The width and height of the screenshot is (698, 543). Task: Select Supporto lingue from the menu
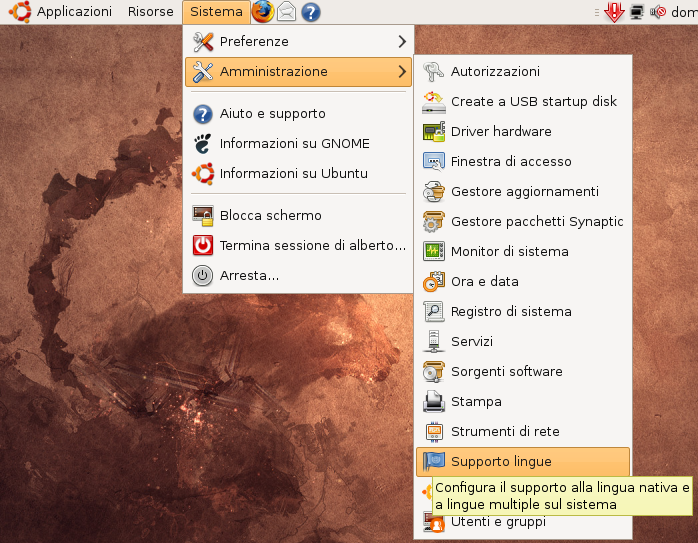pos(501,461)
